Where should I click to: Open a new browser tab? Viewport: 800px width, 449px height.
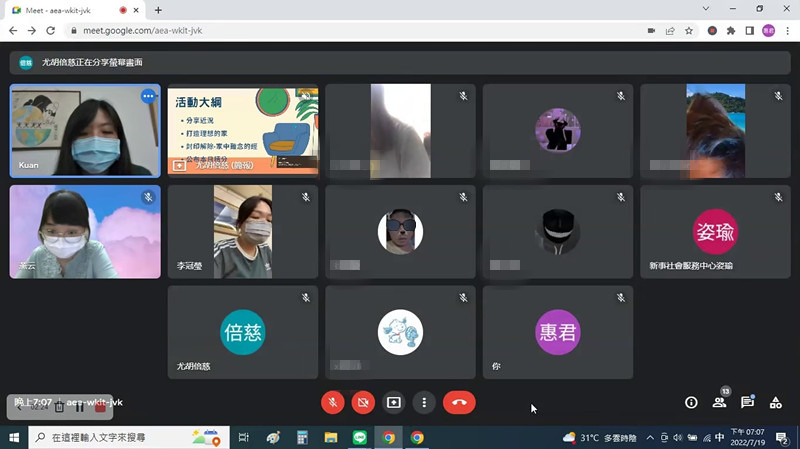pyautogui.click(x=158, y=10)
